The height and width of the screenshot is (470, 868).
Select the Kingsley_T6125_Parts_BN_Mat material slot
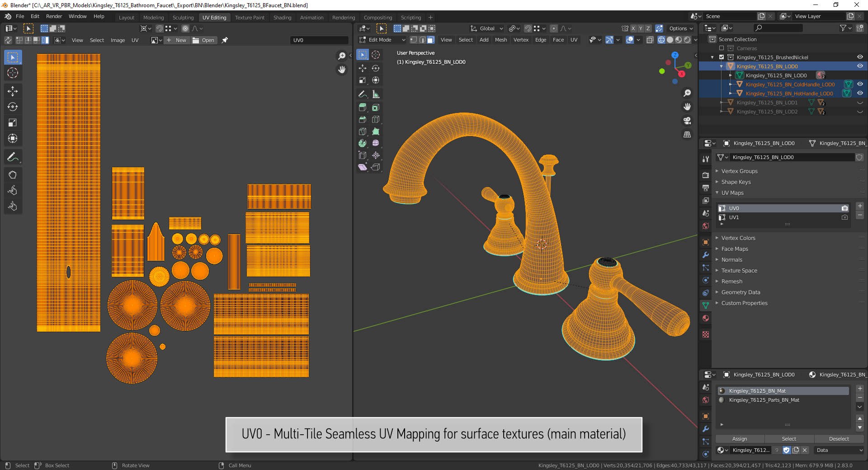pos(764,400)
